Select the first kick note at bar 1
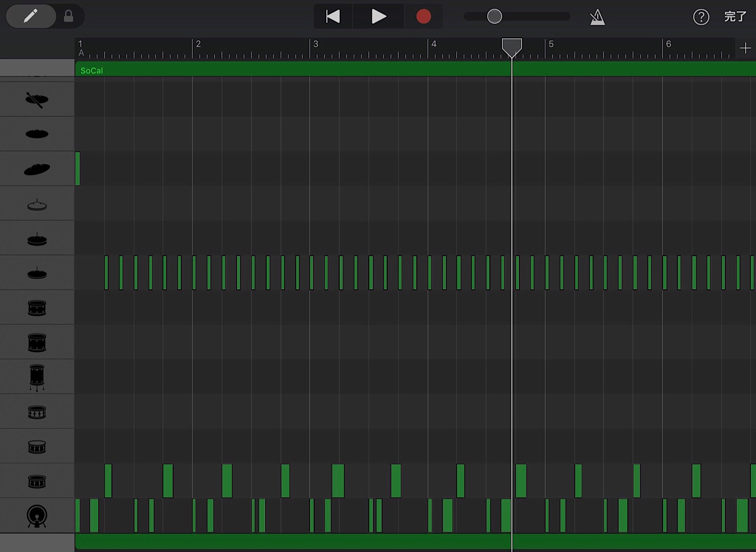Screen dimensions: 756x552 pyautogui.click(x=78, y=516)
